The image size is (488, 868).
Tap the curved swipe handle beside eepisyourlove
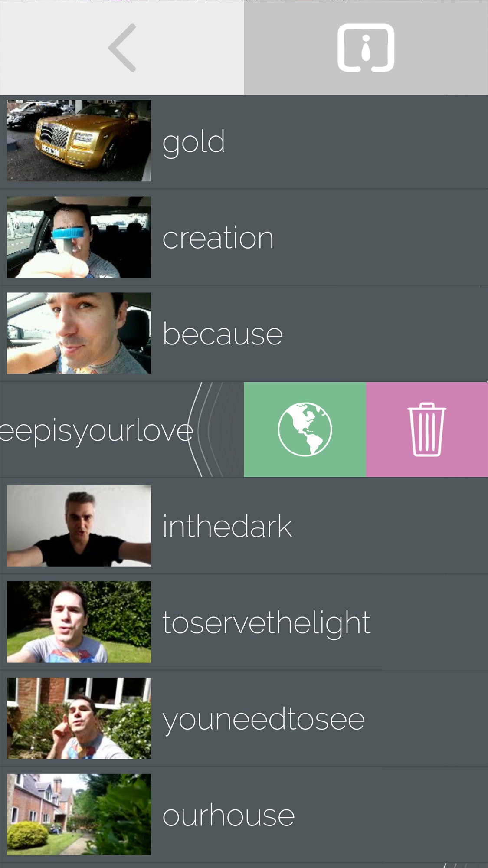[215, 429]
